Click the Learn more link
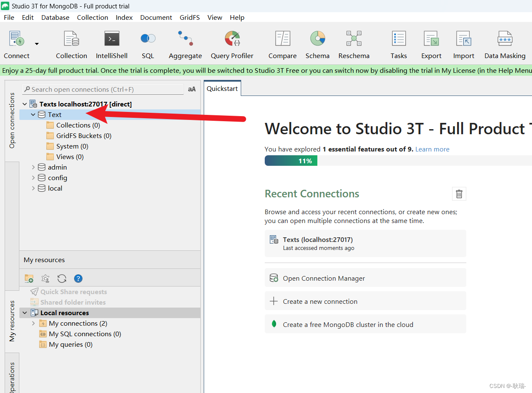This screenshot has height=393, width=532. tap(432, 149)
